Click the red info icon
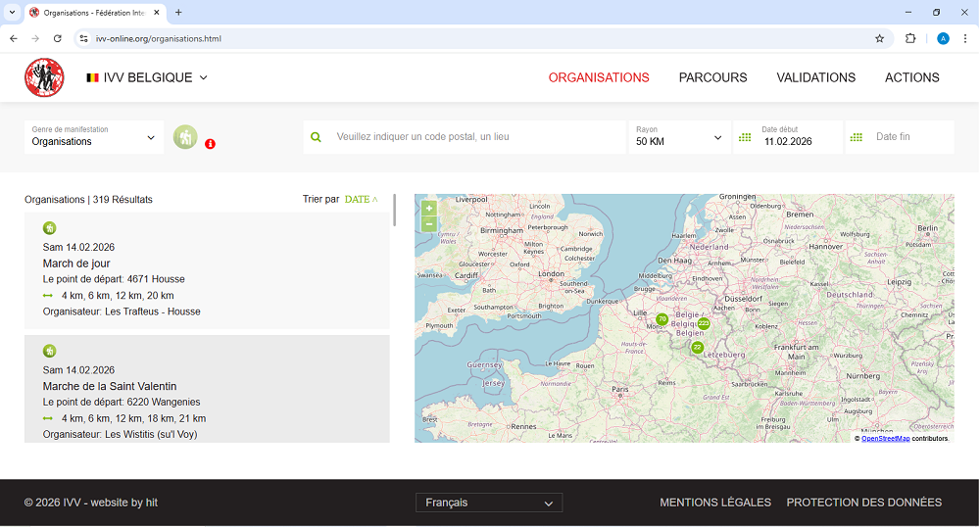This screenshot has width=980, height=527. 210,144
